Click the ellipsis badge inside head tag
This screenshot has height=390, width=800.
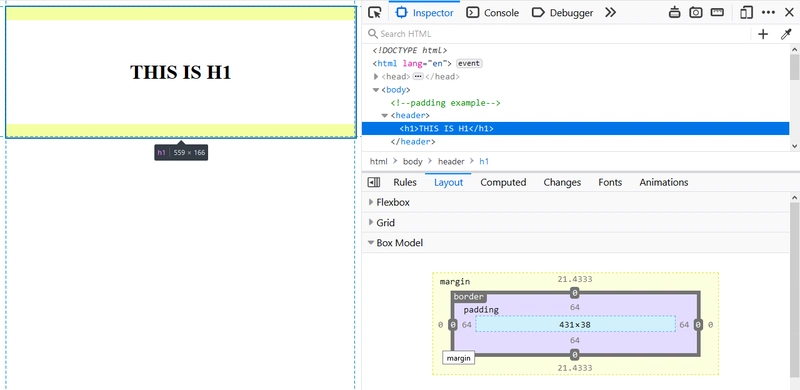point(418,77)
